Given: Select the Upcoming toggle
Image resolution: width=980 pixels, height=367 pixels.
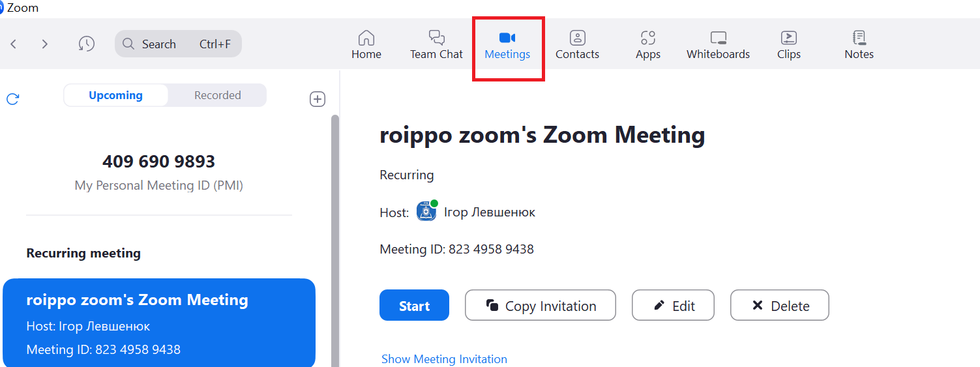Looking at the screenshot, I should [115, 95].
